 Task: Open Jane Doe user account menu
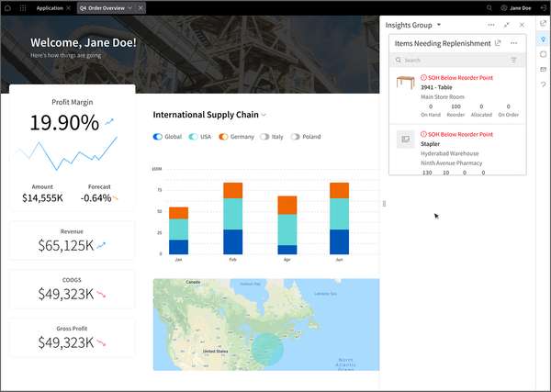tap(516, 7)
